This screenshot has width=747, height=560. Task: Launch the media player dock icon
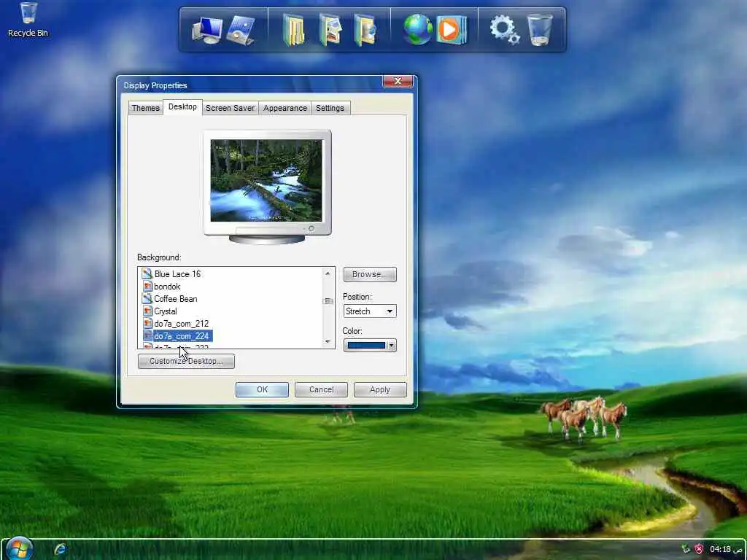[451, 29]
